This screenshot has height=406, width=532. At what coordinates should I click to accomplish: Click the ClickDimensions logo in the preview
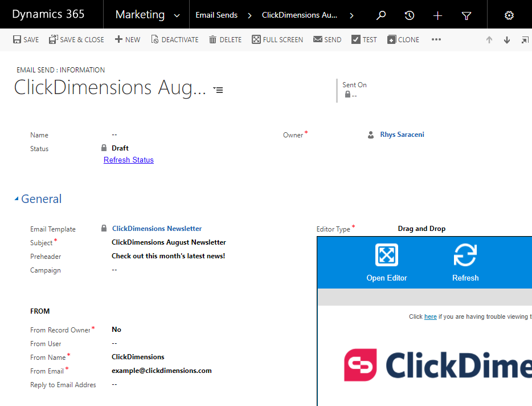click(437, 365)
